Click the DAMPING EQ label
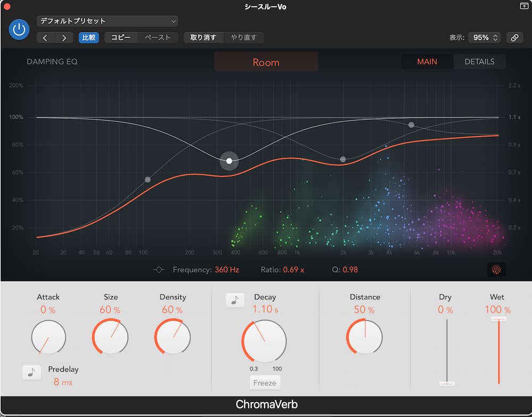Image resolution: width=532 pixels, height=417 pixels. click(52, 62)
